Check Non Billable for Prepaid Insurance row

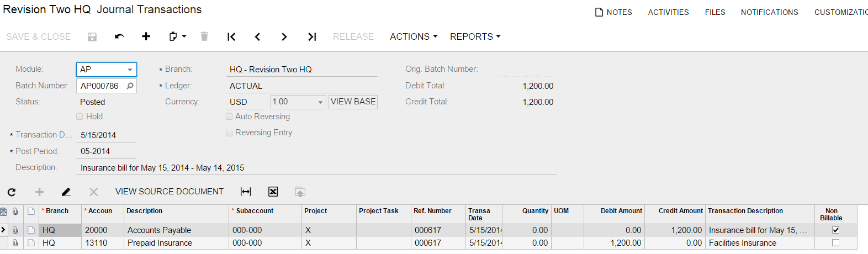point(835,243)
